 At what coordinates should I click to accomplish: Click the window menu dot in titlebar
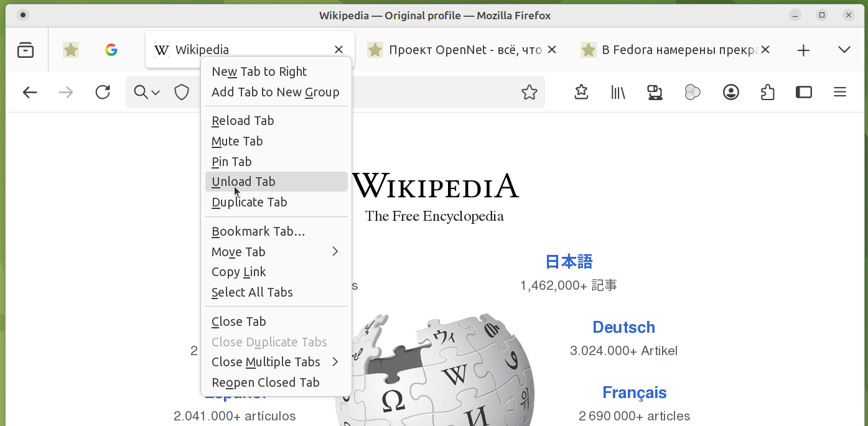coord(23,16)
